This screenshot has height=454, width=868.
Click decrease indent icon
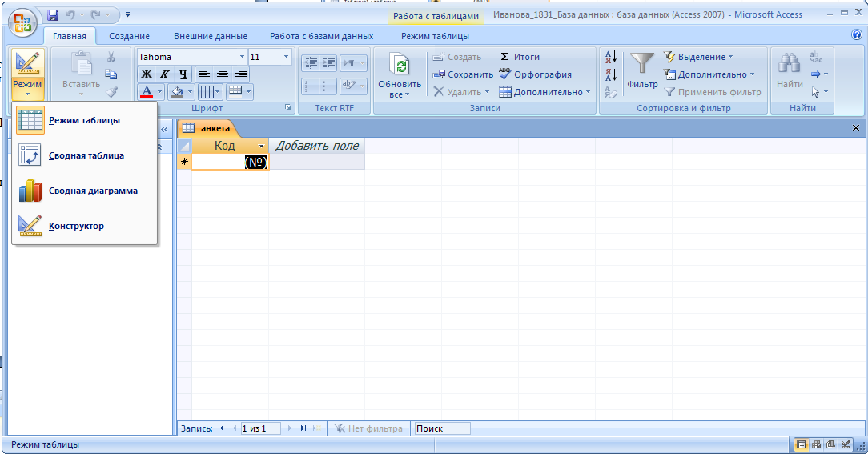[x=311, y=63]
